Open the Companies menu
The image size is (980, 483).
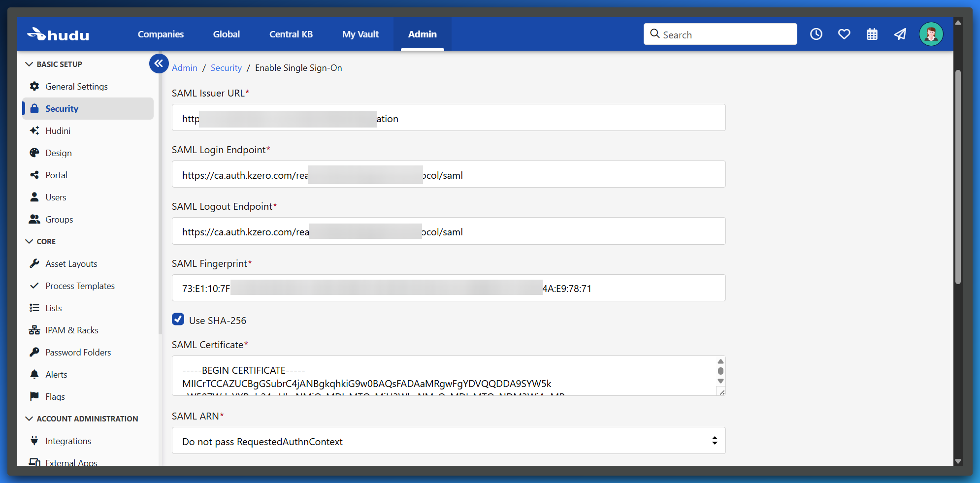click(161, 34)
